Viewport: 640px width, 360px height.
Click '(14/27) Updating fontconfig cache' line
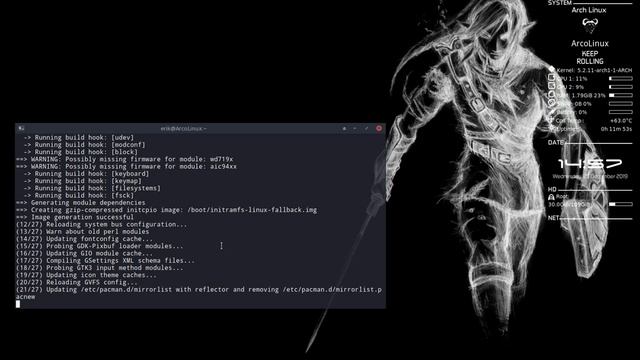coord(84,239)
